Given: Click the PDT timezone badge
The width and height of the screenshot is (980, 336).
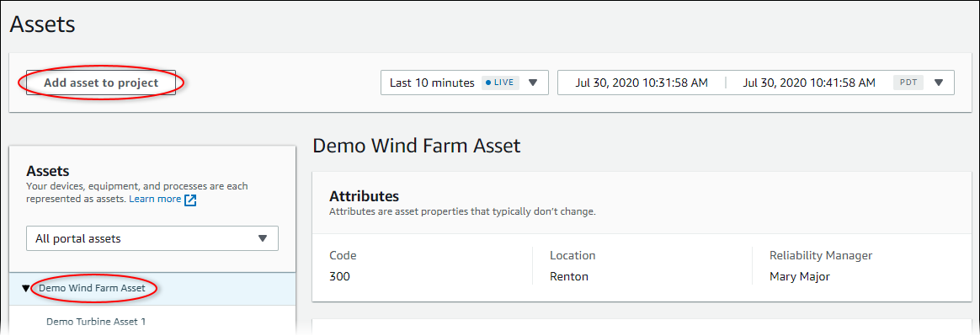Looking at the screenshot, I should [908, 83].
